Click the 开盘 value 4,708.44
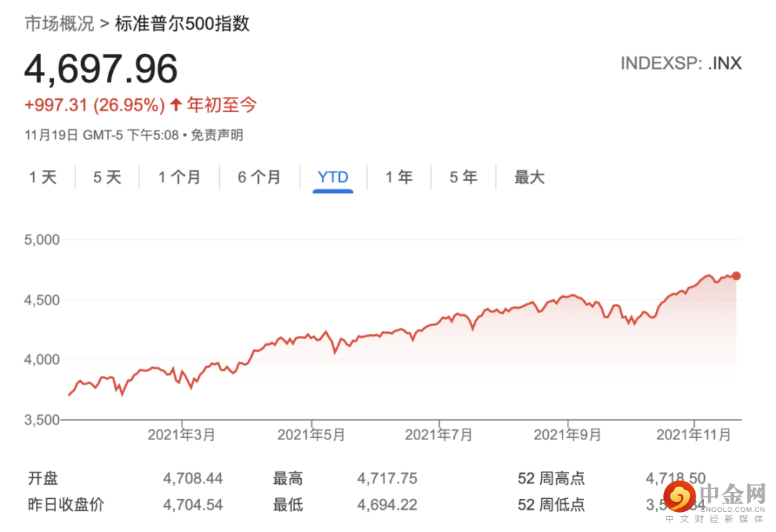 pyautogui.click(x=193, y=479)
